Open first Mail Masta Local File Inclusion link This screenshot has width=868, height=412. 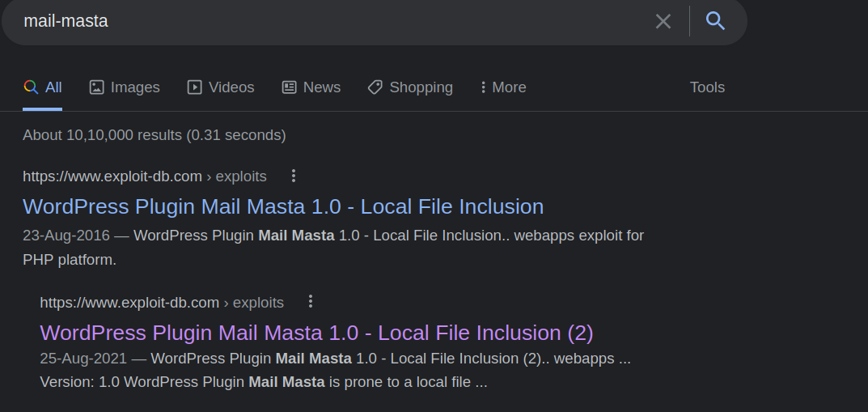[x=283, y=206]
